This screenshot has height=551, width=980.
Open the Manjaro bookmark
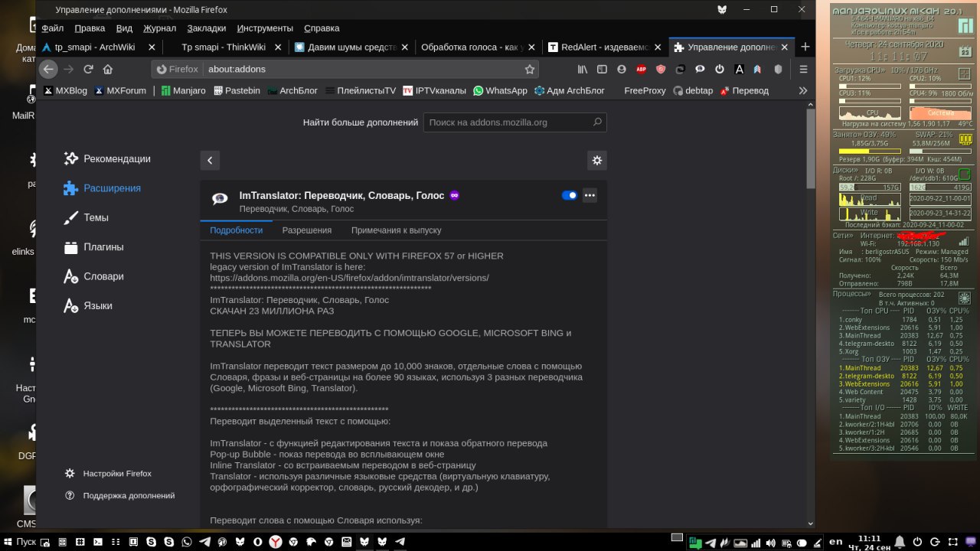(x=183, y=90)
